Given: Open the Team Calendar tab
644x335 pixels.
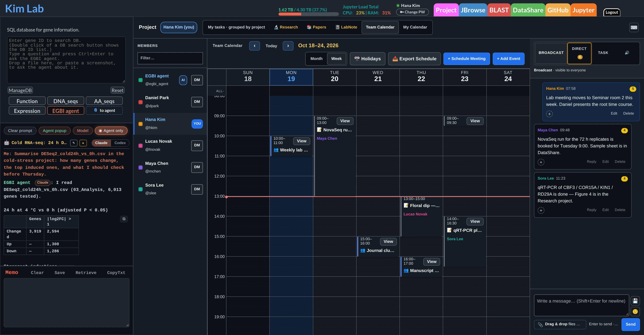Looking at the screenshot, I should click(380, 27).
